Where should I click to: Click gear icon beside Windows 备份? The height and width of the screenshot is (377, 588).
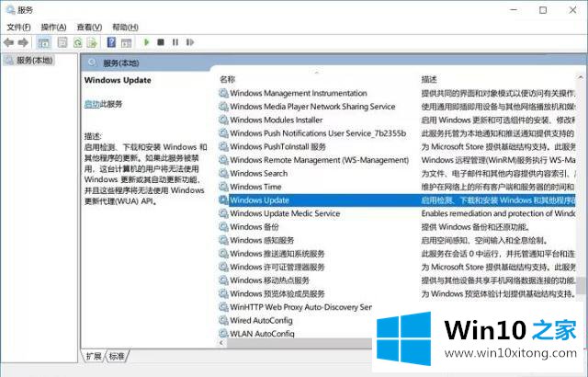pos(223,227)
